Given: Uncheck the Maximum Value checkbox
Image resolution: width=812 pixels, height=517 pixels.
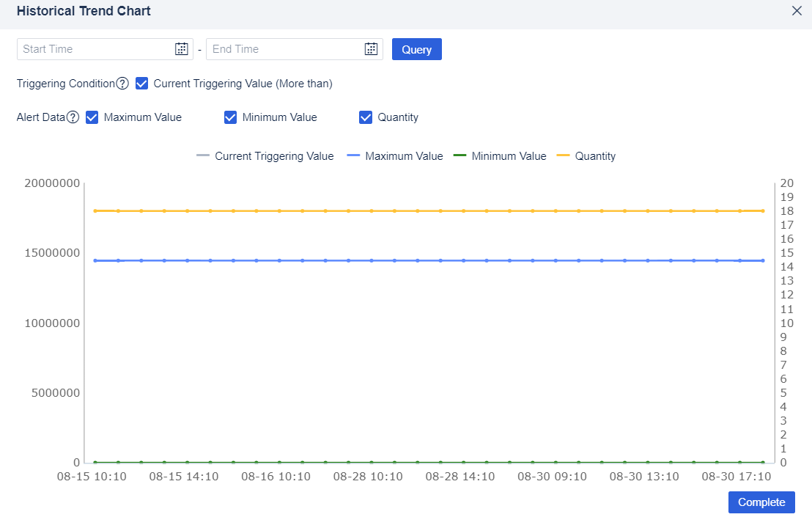Looking at the screenshot, I should point(92,117).
